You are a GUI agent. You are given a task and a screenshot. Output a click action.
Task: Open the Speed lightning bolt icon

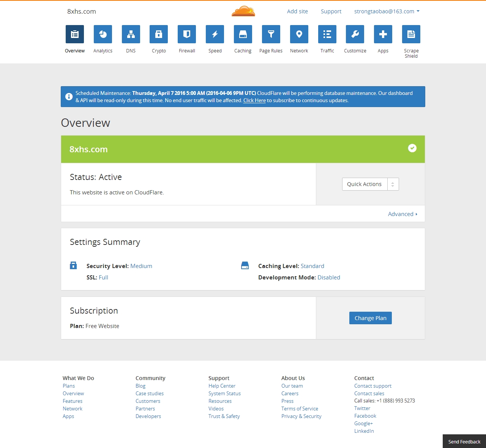pos(215,34)
